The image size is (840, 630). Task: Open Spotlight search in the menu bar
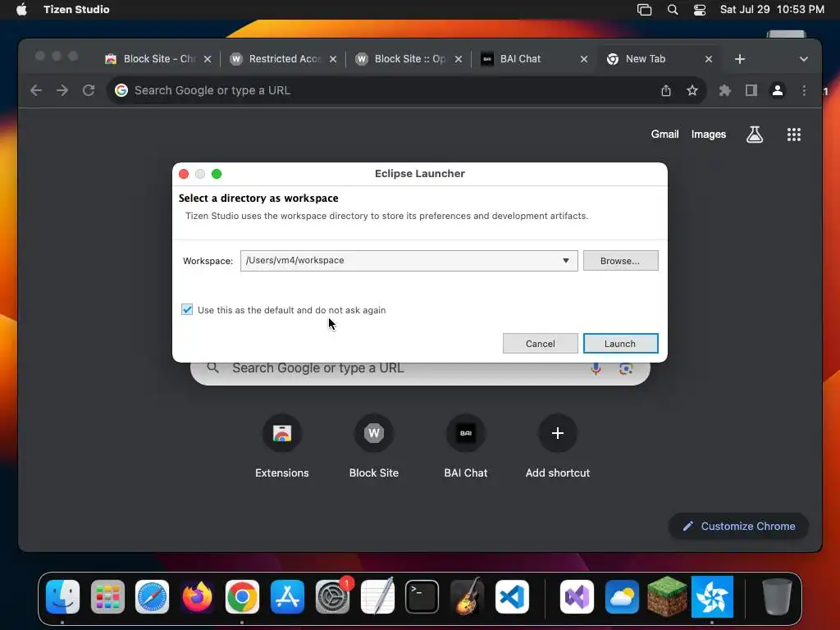(673, 9)
